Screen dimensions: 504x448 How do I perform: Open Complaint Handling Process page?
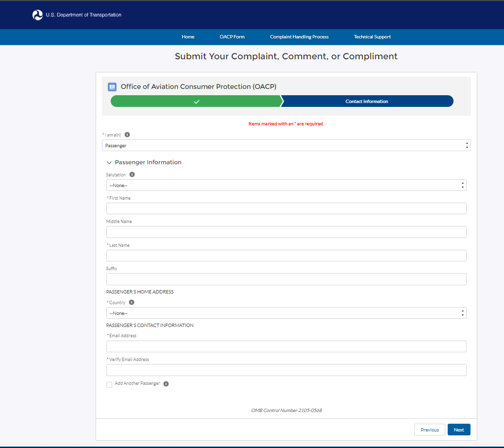tap(299, 37)
